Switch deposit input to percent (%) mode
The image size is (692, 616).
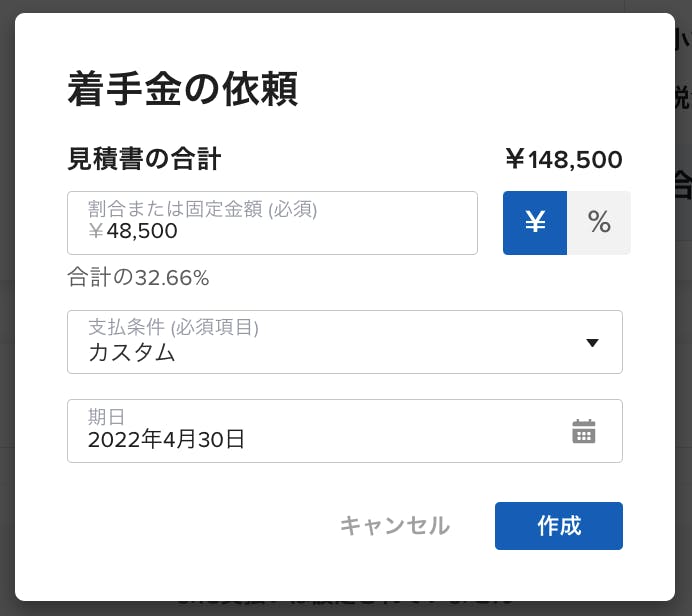(599, 223)
